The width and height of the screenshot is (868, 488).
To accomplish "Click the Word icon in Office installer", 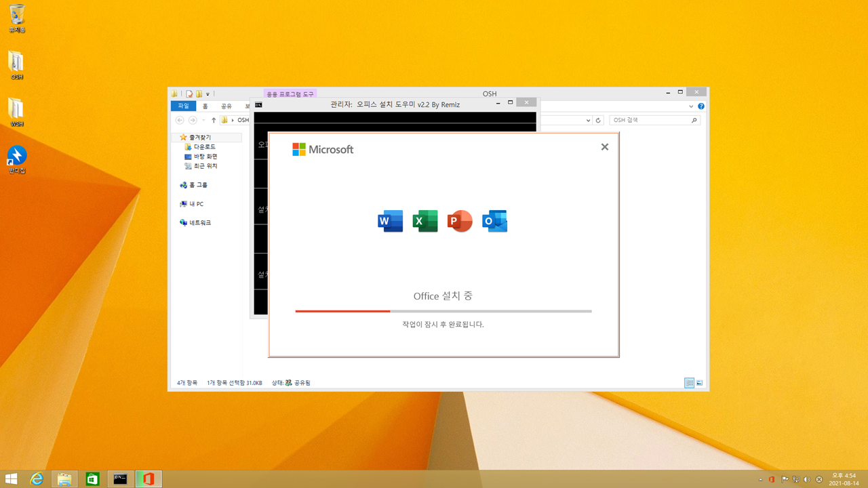I will 390,221.
